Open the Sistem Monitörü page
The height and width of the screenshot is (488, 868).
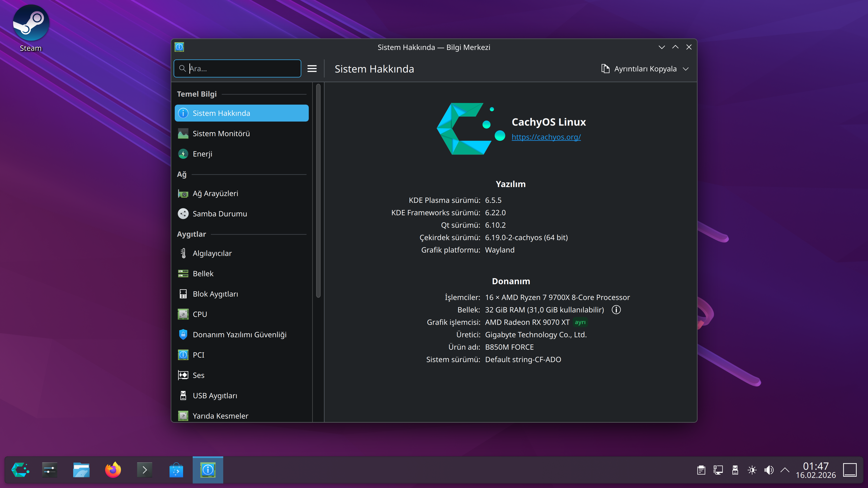242,133
